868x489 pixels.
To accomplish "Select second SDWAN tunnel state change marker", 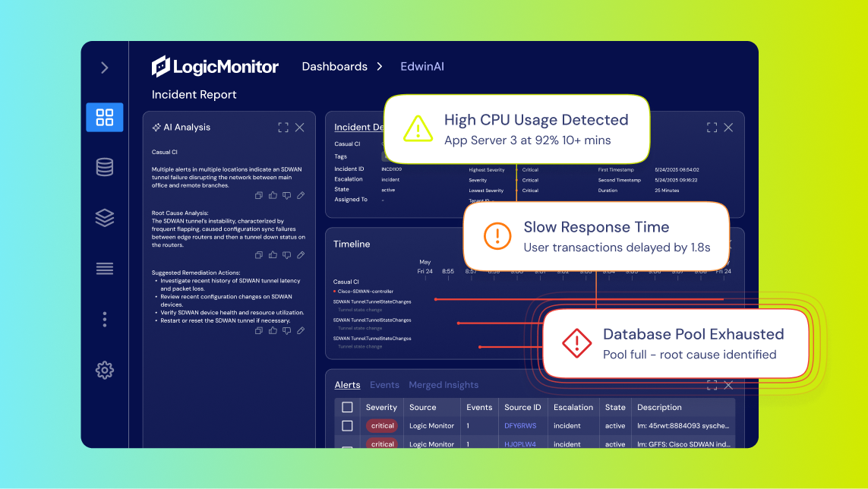I will tap(459, 323).
